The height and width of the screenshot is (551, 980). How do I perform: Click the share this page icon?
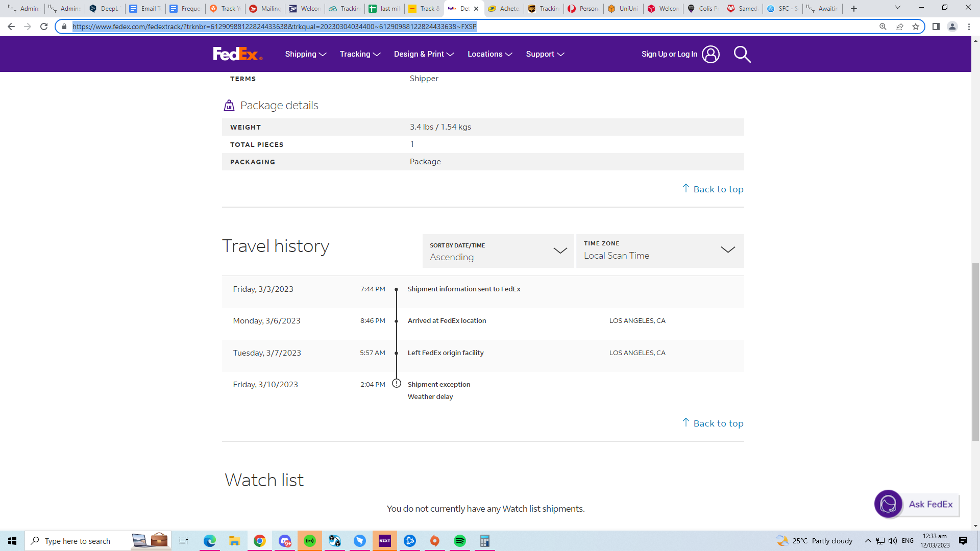899,27
